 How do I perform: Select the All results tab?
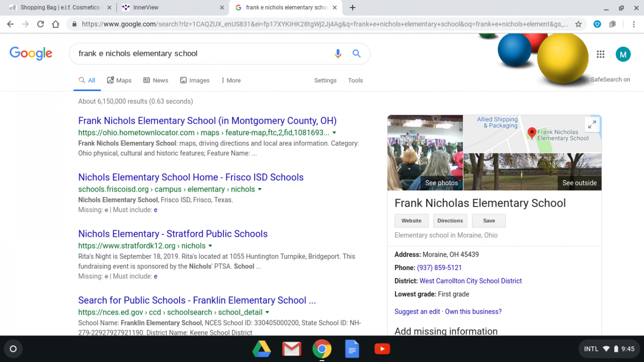pyautogui.click(x=87, y=80)
